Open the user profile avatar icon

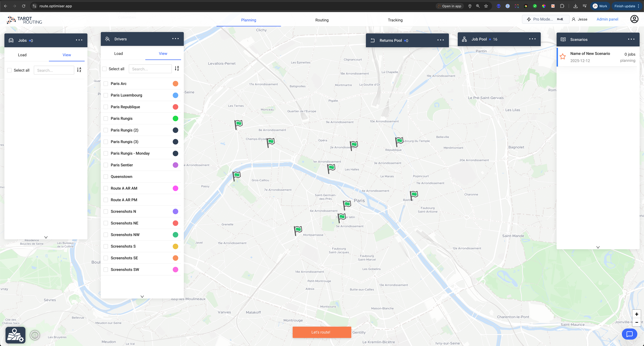pos(634,19)
